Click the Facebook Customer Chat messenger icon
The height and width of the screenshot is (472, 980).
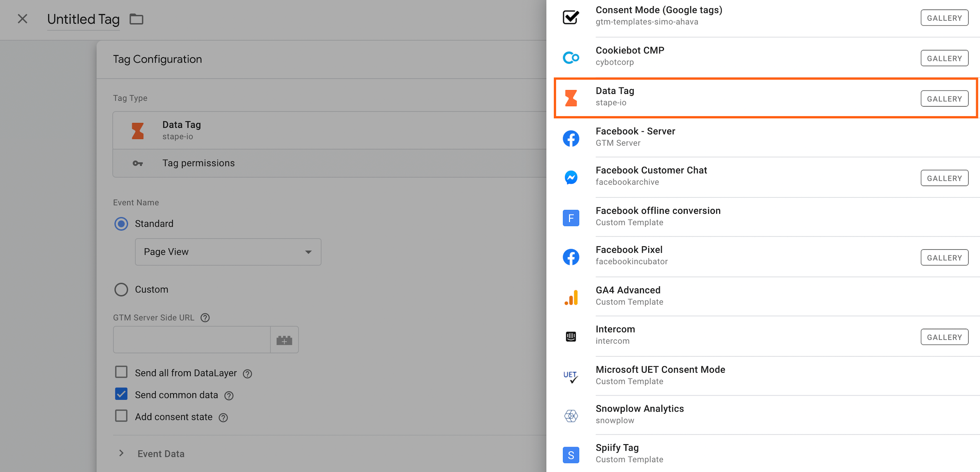point(571,177)
